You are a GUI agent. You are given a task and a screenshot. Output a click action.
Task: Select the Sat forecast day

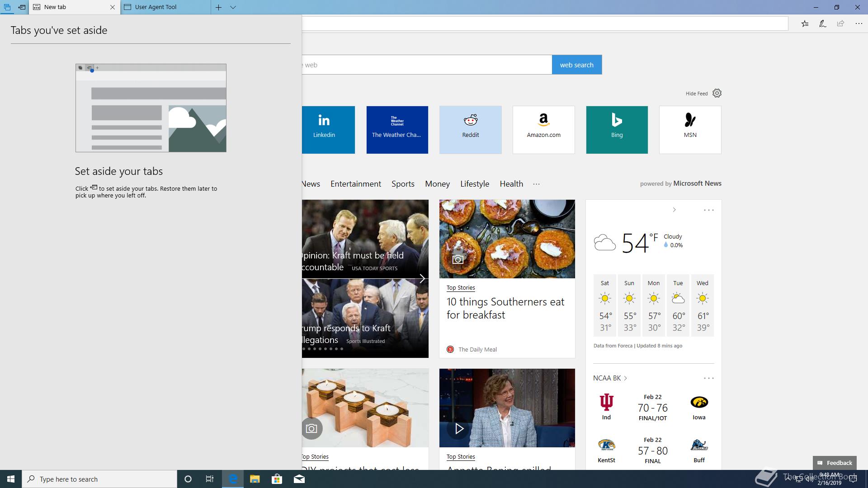605,305
